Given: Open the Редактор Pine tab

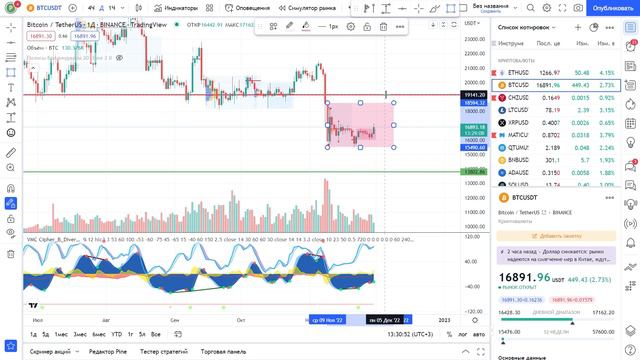Looking at the screenshot, I should 108,351.
